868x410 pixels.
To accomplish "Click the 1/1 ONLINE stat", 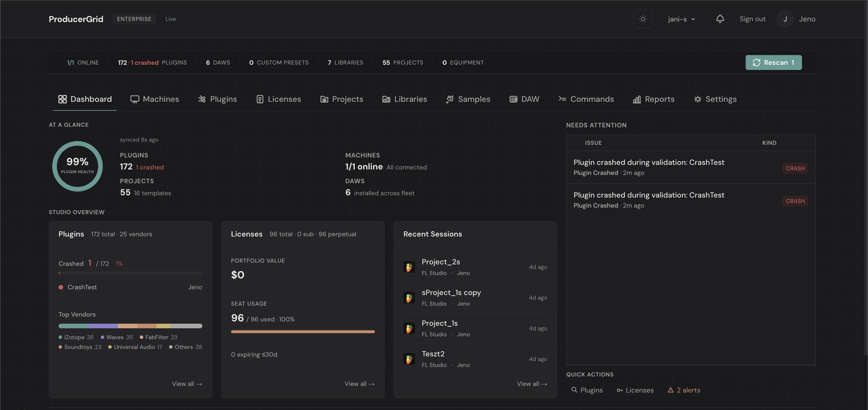I will [x=83, y=63].
